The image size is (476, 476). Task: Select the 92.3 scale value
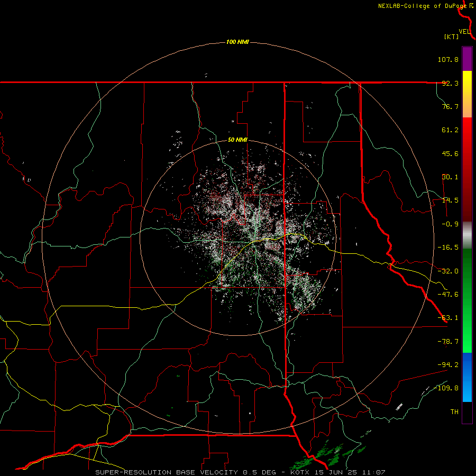point(450,83)
